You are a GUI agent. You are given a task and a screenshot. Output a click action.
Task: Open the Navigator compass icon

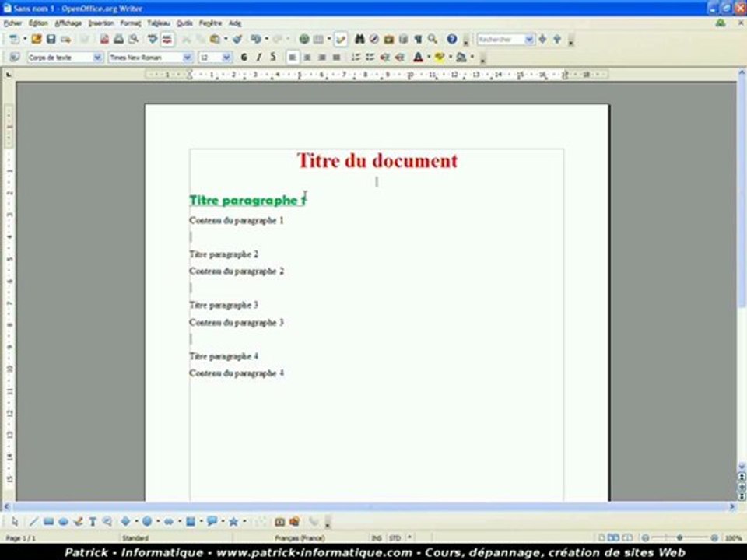tap(374, 39)
